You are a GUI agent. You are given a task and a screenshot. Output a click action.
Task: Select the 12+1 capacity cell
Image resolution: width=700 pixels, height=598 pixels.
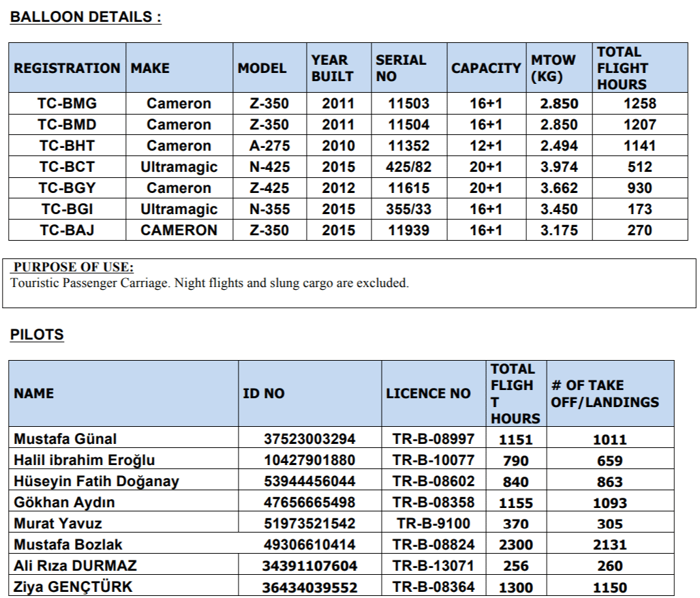[485, 146]
